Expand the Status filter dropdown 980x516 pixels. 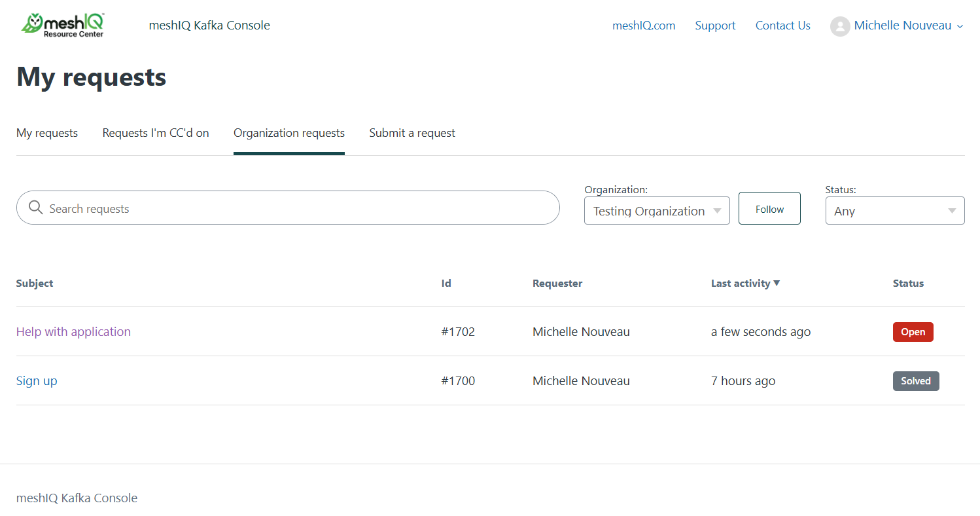(894, 211)
